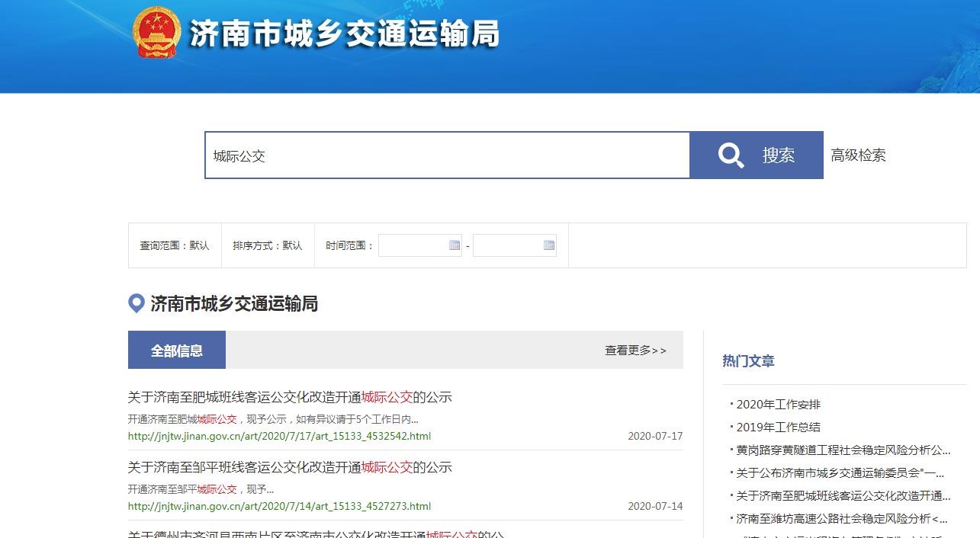Click the location pin icon beside 济南市城乡交通运输局
The height and width of the screenshot is (538, 980).
click(137, 304)
